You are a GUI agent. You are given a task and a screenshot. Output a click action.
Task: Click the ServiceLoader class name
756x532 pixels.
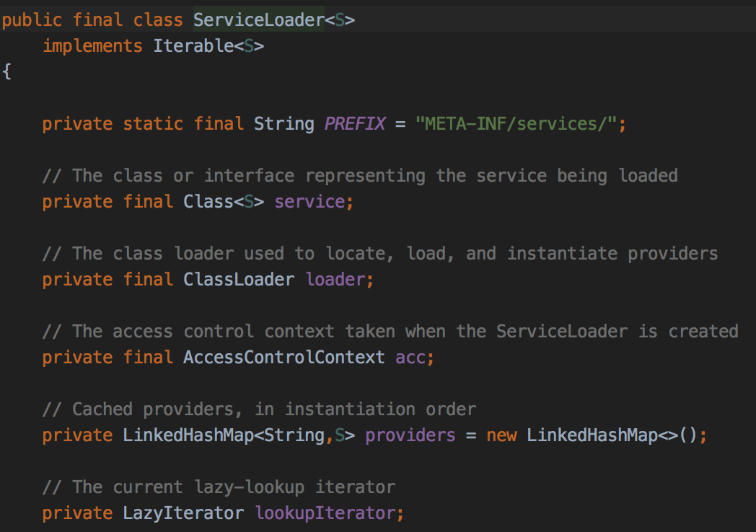(259, 19)
